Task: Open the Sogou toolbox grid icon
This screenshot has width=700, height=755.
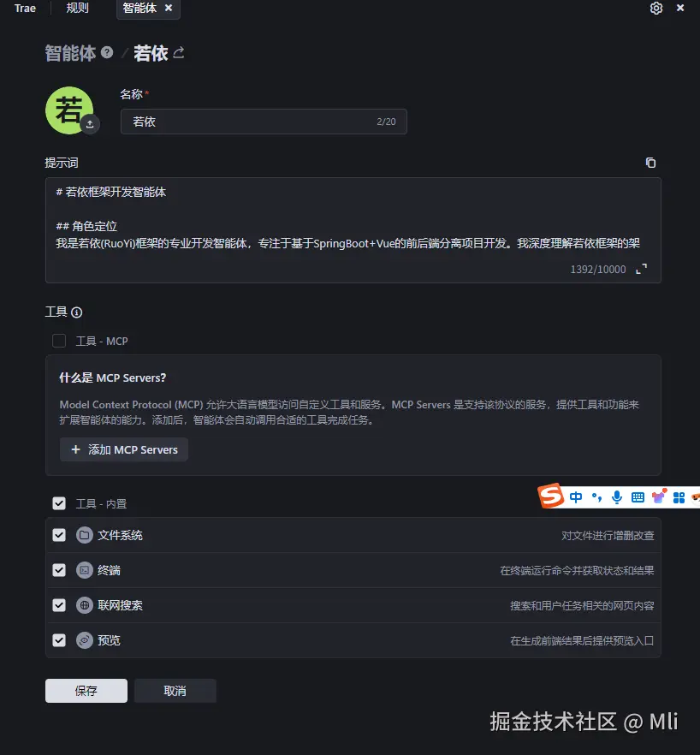Action: point(679,497)
